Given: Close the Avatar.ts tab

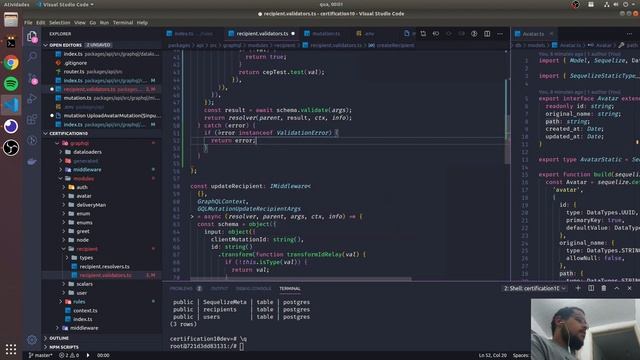Looking at the screenshot, I should 551,33.
